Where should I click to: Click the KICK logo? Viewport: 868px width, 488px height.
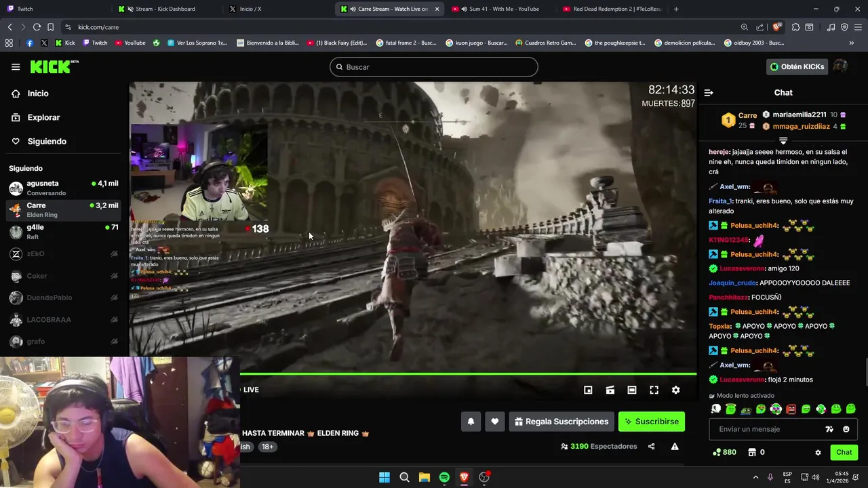coord(54,66)
